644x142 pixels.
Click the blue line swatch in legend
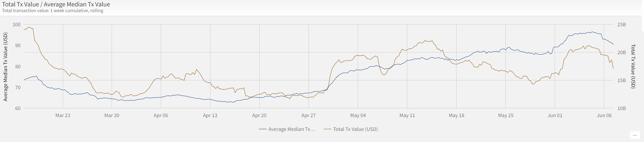click(x=263, y=129)
